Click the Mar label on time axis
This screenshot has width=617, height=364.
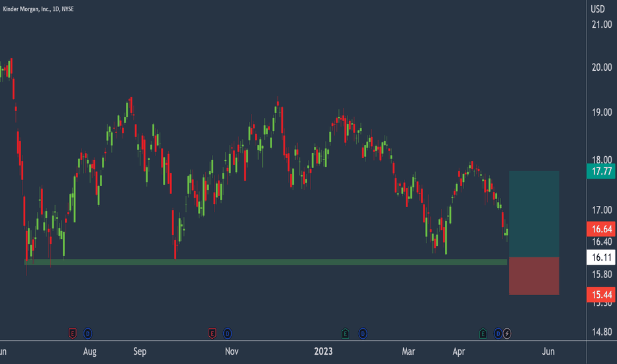(x=408, y=351)
